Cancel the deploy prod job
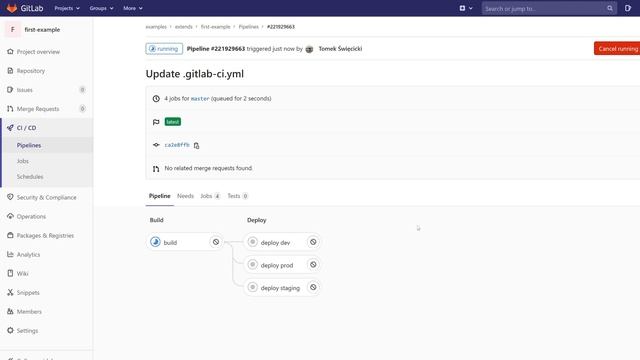This screenshot has height=360, width=640. (x=313, y=264)
